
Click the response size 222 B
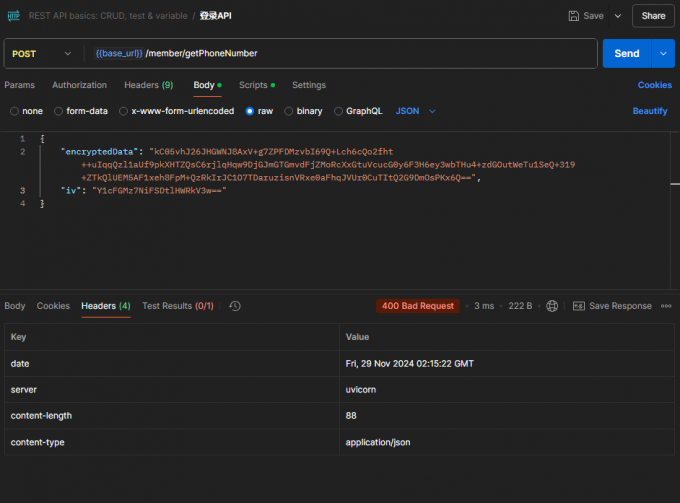click(520, 306)
